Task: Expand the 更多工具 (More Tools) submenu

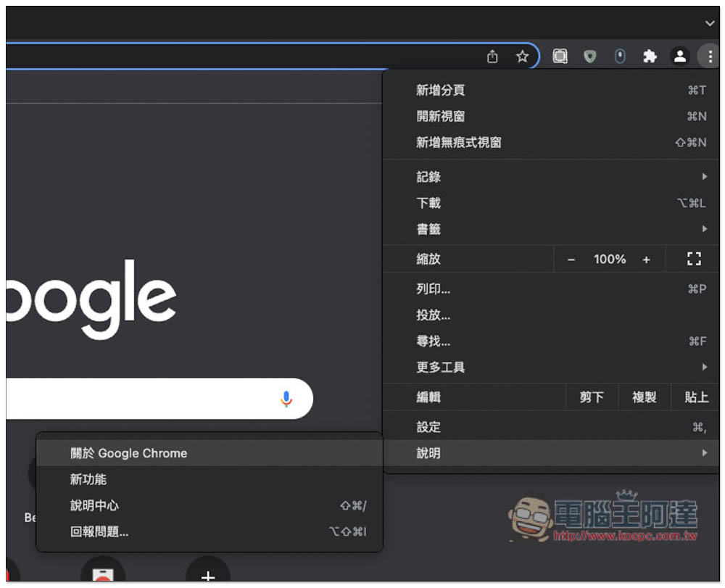Action: coord(552,367)
